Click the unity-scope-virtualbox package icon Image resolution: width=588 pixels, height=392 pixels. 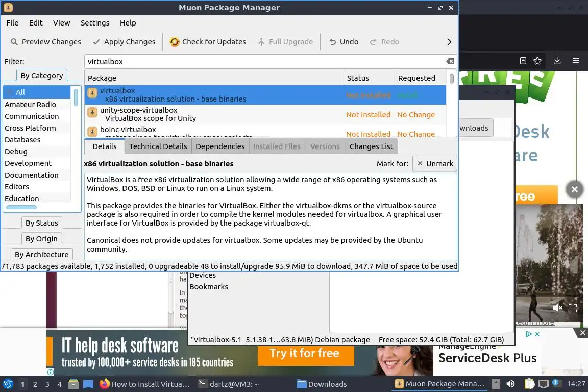(92, 112)
